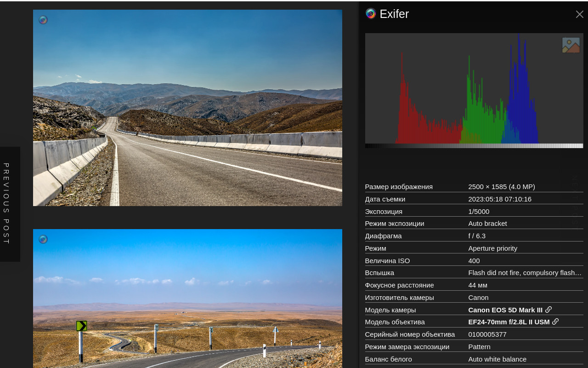Select the exposure value "1/5000"

click(x=479, y=212)
